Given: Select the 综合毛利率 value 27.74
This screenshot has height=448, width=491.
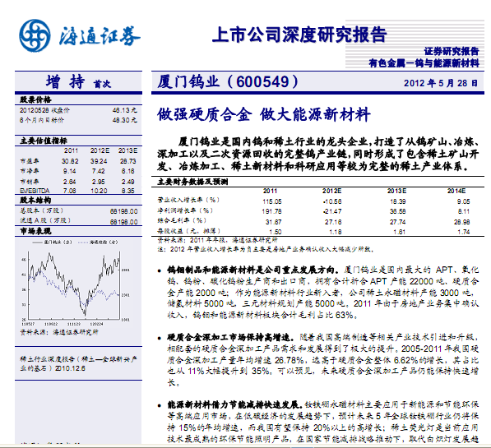Looking at the screenshot, I should coord(398,222).
